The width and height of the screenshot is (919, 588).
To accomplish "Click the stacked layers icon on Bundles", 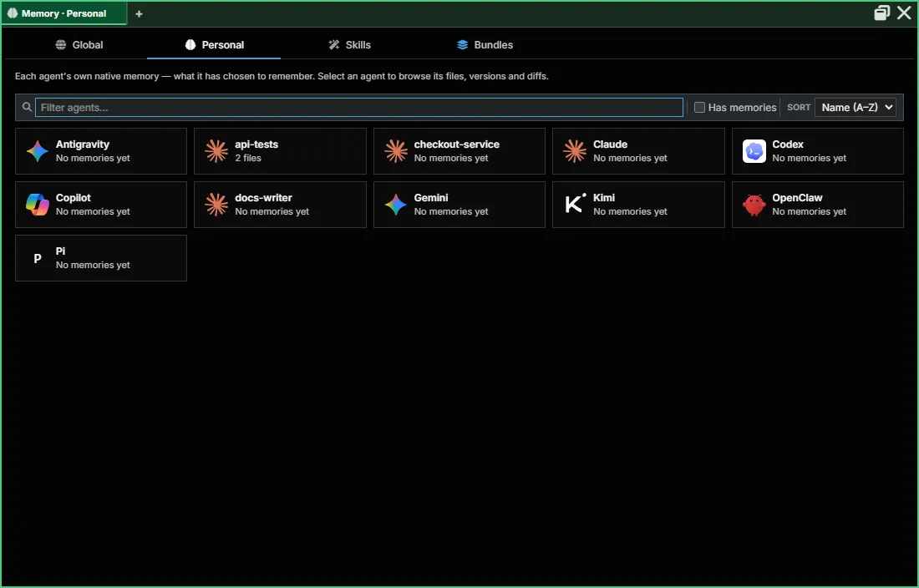I will [x=463, y=44].
